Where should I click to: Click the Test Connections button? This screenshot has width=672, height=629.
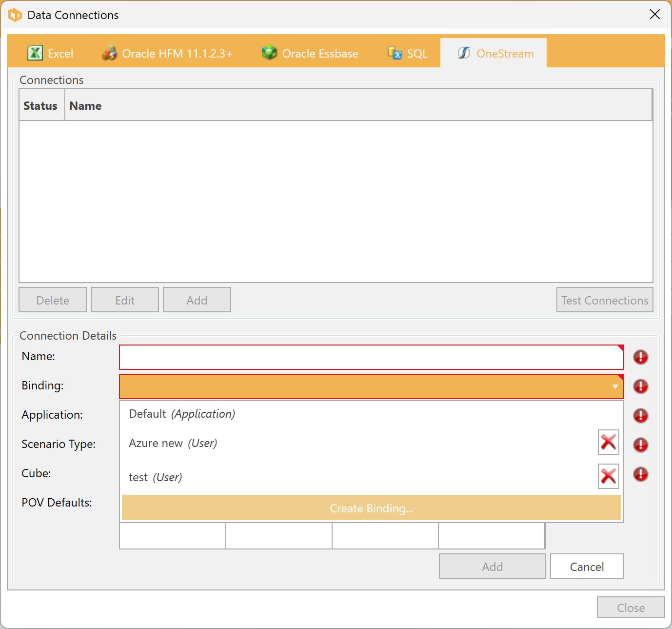tap(605, 300)
